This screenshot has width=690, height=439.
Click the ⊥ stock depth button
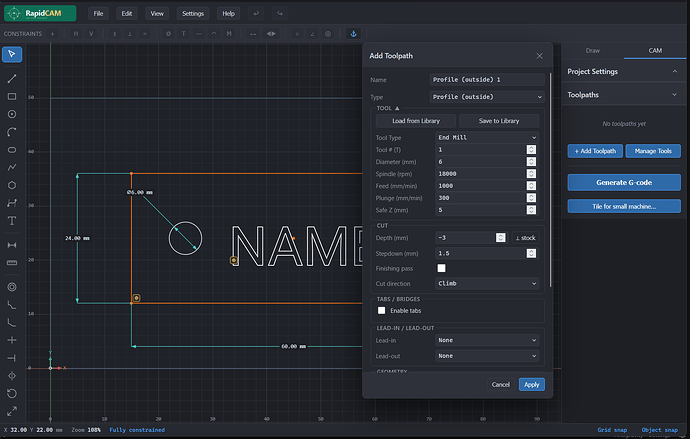(x=525, y=238)
